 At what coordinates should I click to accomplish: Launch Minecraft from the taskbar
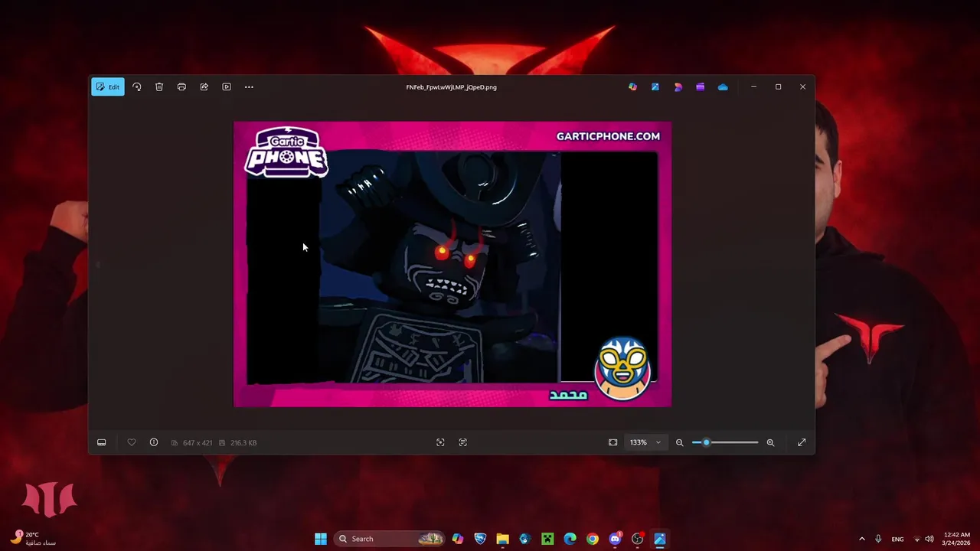[x=547, y=539]
